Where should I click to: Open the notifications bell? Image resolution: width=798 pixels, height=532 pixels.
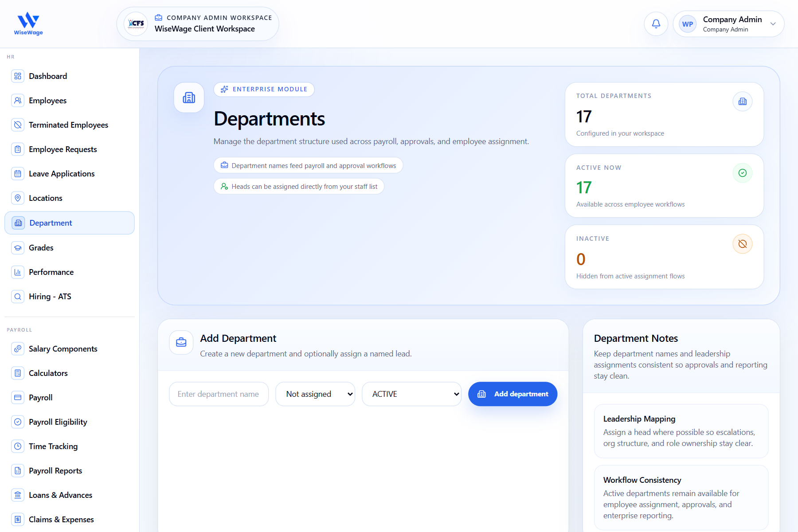tap(656, 24)
